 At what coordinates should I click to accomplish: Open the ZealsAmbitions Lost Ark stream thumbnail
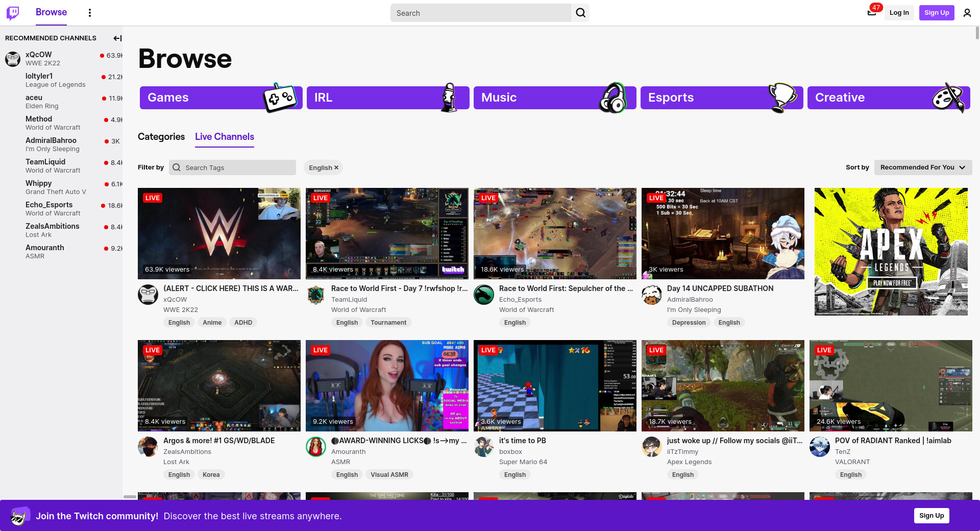coord(219,385)
